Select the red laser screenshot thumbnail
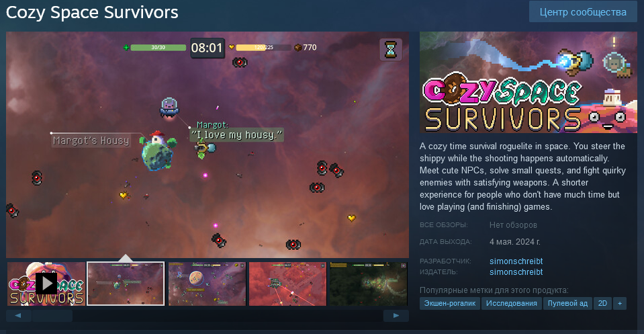 [x=287, y=284]
